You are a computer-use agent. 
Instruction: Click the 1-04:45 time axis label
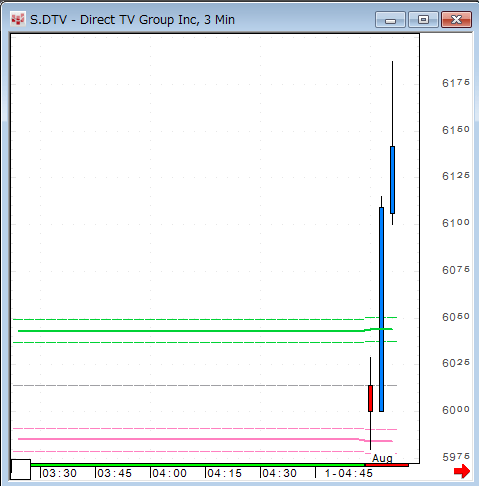(349, 473)
